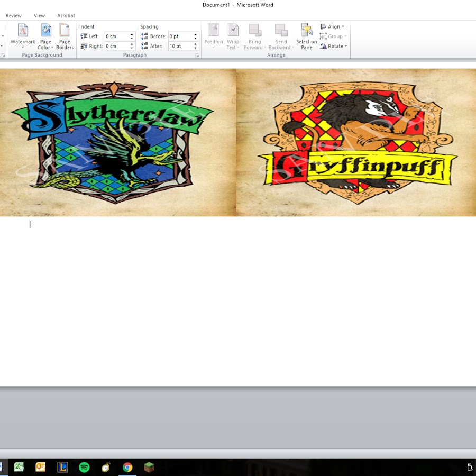Increase the Indent Right value

pyautogui.click(x=132, y=44)
